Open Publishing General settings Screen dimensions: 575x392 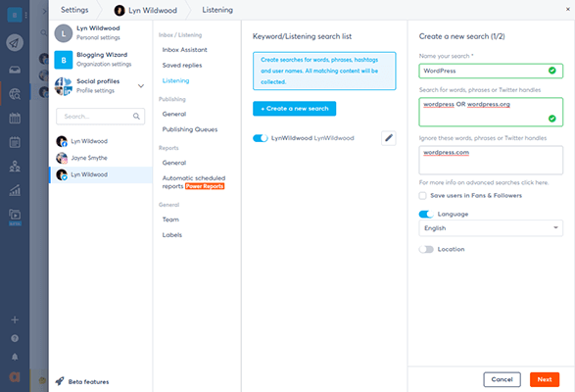(174, 114)
